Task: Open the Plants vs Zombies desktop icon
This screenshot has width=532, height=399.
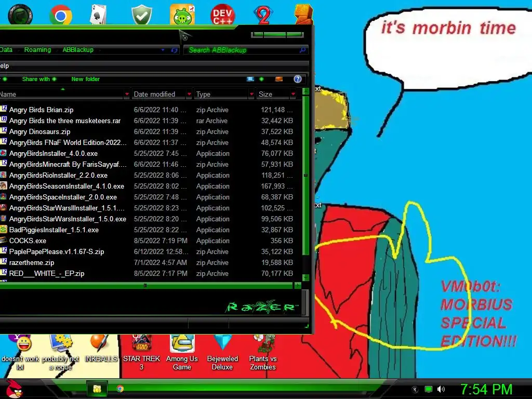Action: point(263,353)
